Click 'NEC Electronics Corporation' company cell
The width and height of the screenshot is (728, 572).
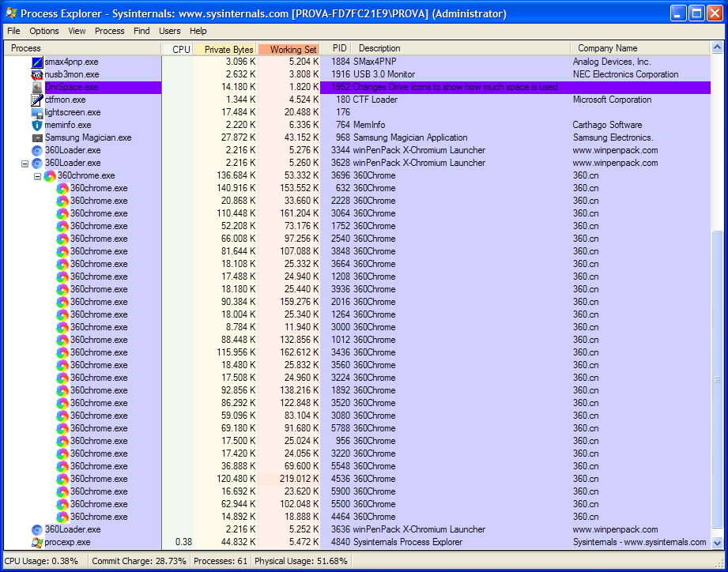[625, 74]
